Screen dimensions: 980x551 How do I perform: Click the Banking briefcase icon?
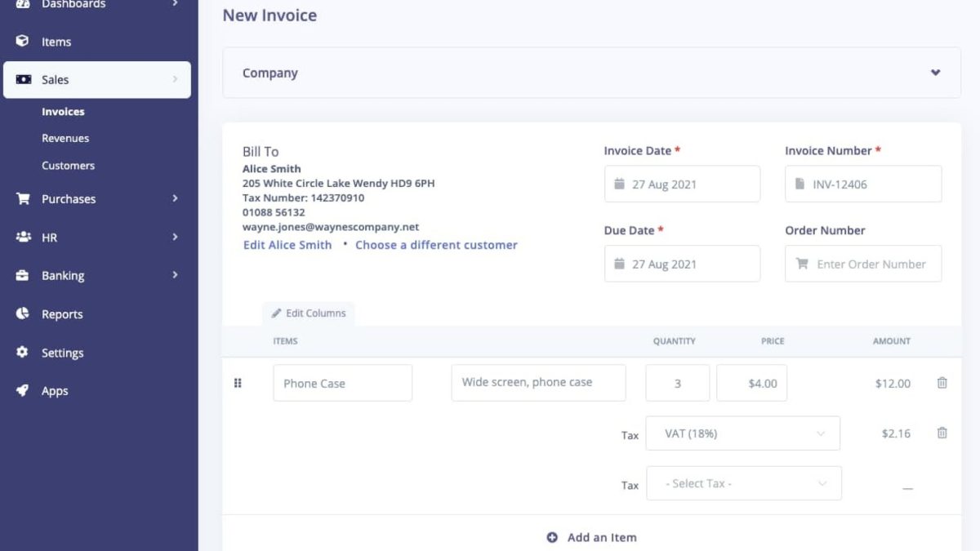(x=23, y=275)
